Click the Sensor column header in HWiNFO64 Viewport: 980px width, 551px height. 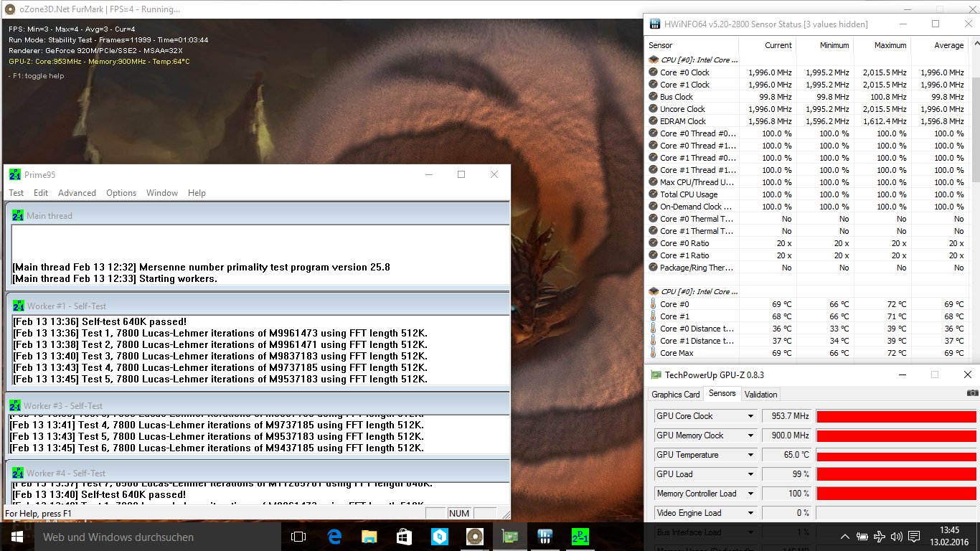(x=693, y=45)
